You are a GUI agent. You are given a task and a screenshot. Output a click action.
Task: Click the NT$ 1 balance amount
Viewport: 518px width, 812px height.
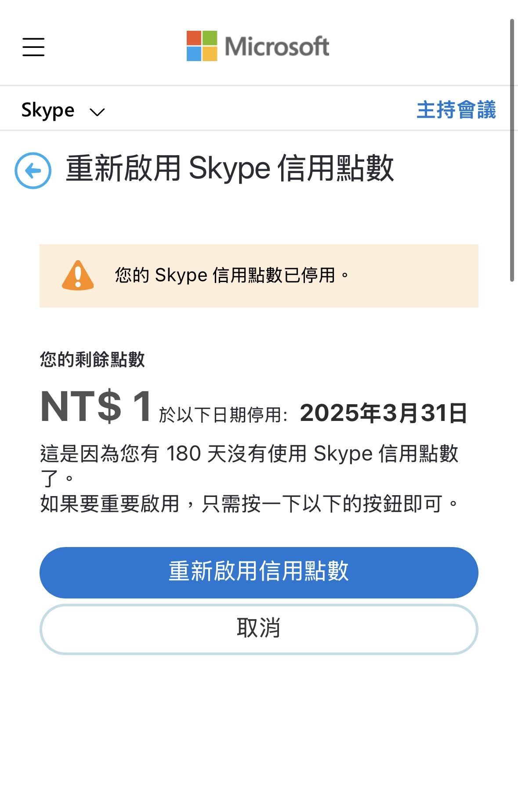tap(96, 406)
